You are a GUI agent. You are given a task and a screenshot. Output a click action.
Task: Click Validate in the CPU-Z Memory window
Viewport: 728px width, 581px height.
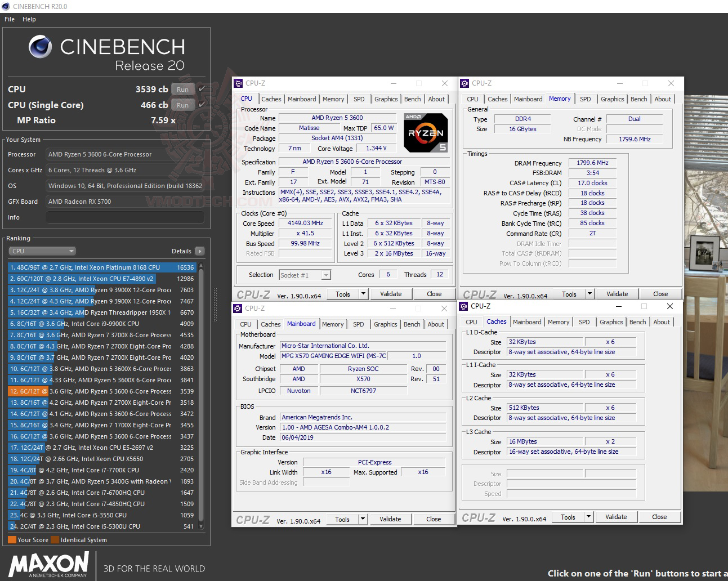click(617, 294)
